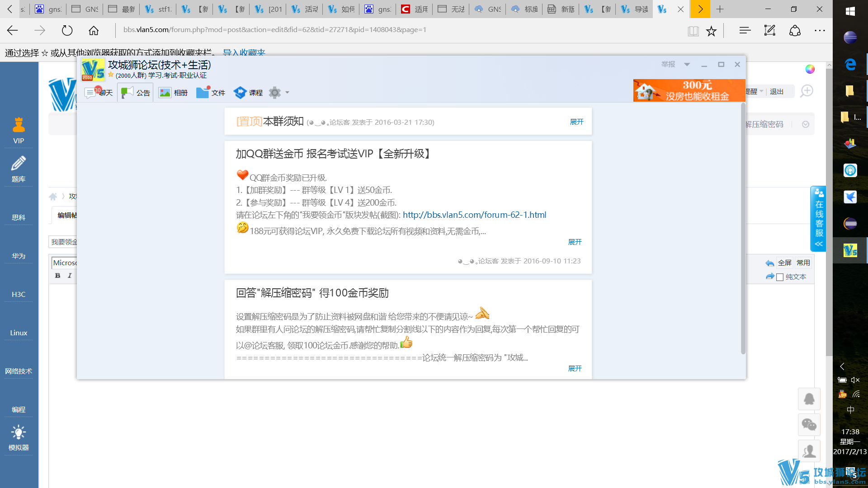868x488 pixels.
Task: Open the 公告 announcements tab
Action: (136, 93)
